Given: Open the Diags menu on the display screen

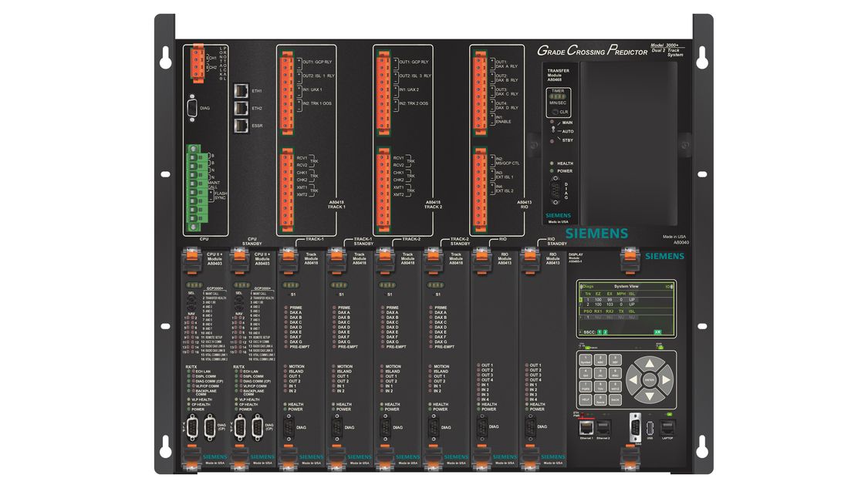Looking at the screenshot, I should click(x=587, y=287).
